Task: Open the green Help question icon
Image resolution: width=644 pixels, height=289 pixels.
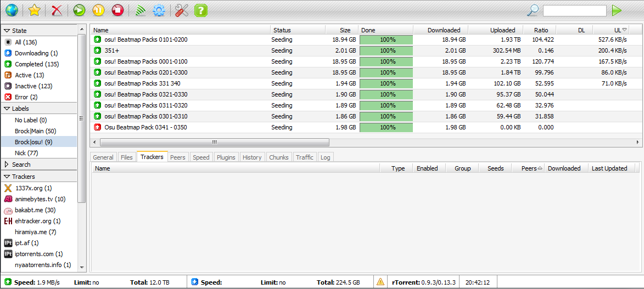Action: click(x=200, y=10)
